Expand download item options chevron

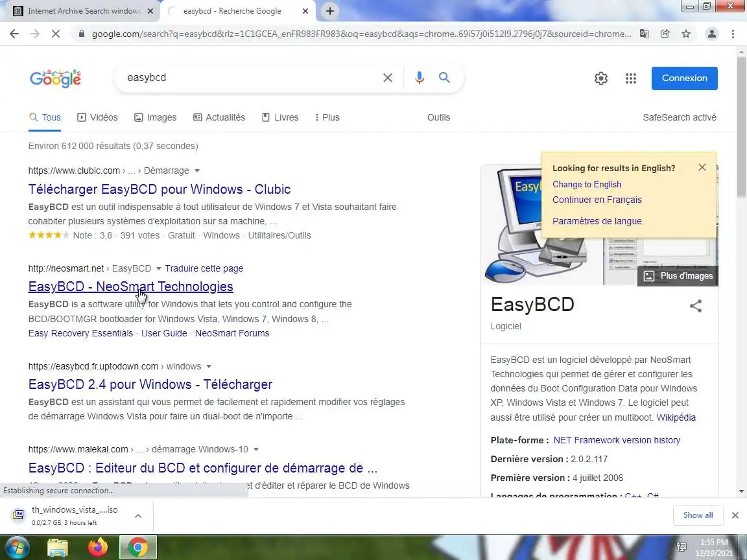click(x=138, y=516)
